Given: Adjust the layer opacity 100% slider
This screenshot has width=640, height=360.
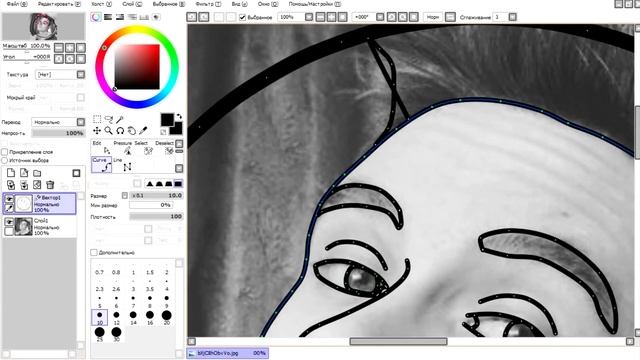Looking at the screenshot, I should [x=58, y=133].
